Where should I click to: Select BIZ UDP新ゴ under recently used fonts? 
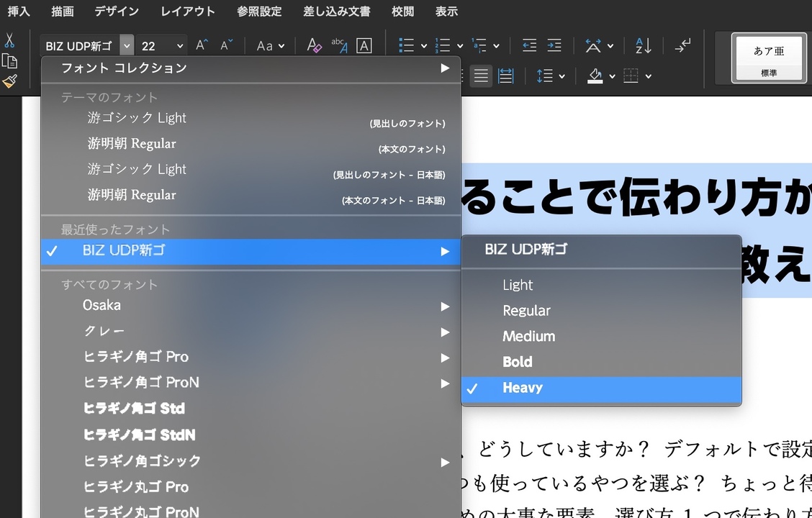pyautogui.click(x=251, y=252)
